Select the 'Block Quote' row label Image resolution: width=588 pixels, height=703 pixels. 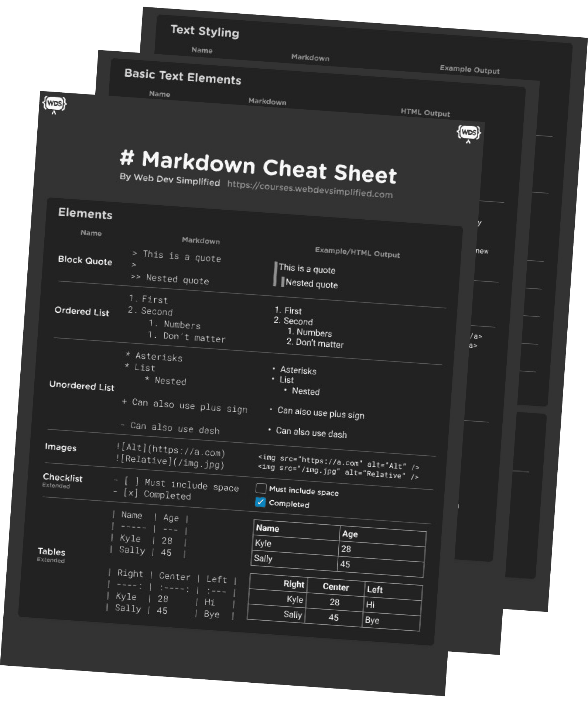85,260
